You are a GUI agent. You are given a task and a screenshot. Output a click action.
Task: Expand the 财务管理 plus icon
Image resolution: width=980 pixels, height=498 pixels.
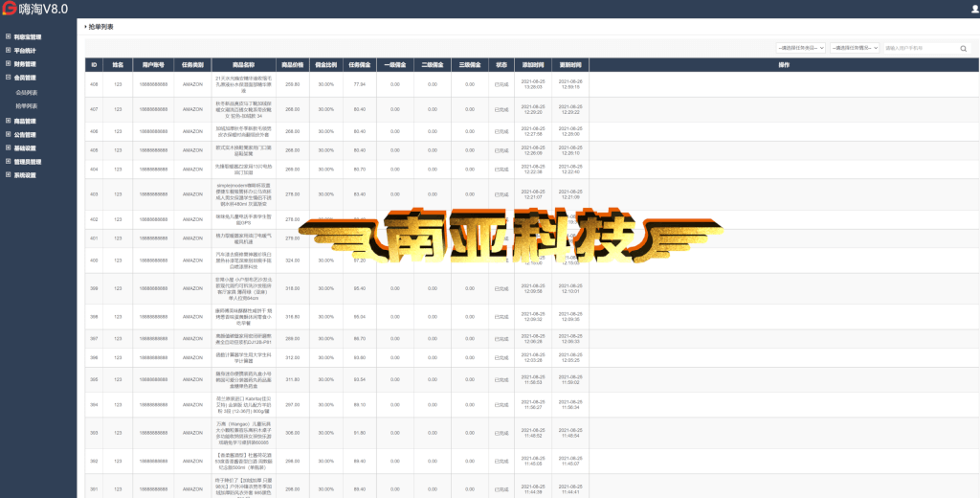point(8,64)
